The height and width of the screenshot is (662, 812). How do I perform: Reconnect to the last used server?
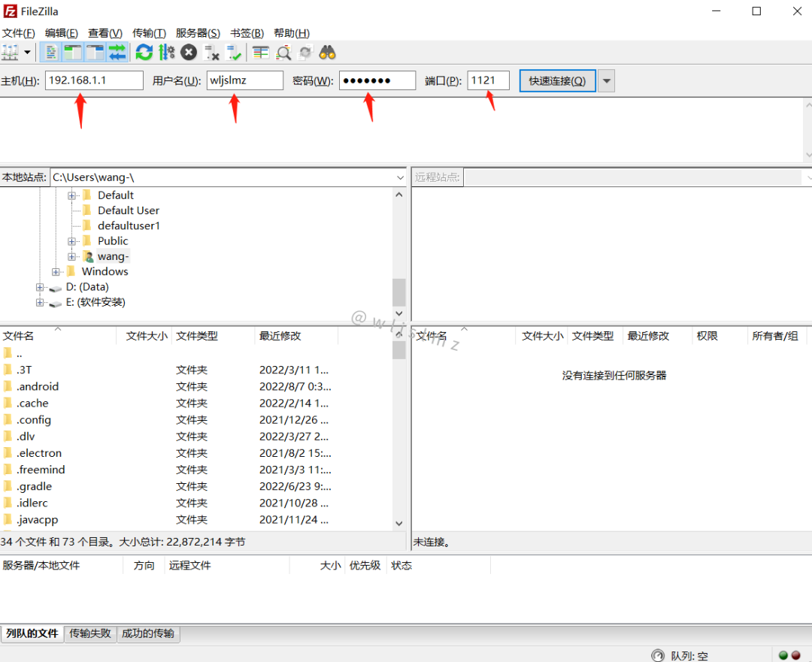[234, 53]
